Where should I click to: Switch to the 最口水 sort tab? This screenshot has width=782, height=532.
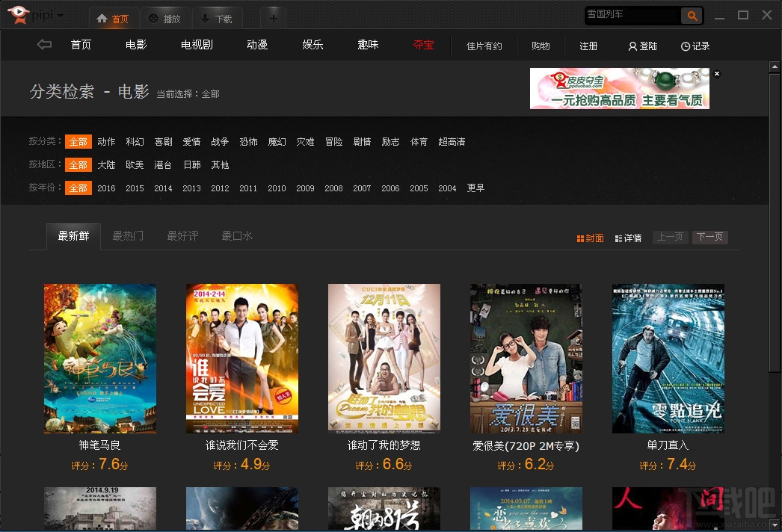[x=237, y=236]
